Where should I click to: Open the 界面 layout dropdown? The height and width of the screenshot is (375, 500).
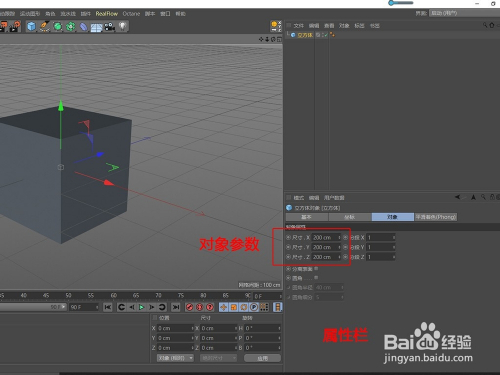(464, 13)
